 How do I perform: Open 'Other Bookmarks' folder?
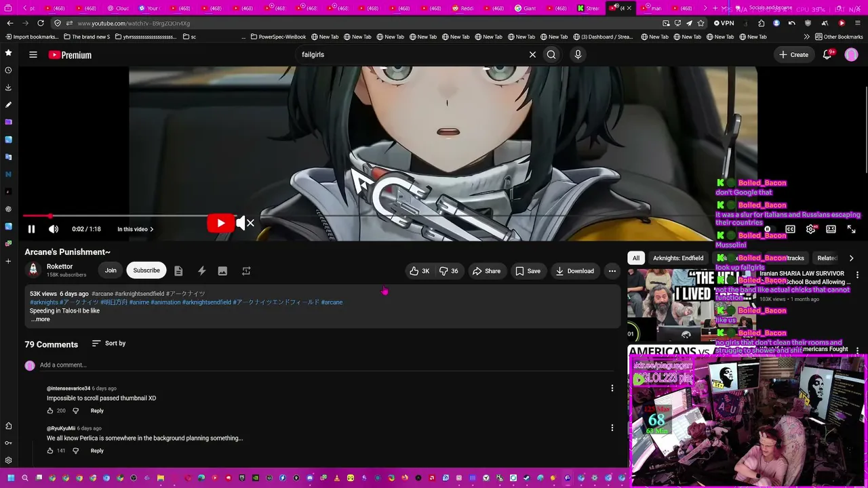tap(839, 37)
